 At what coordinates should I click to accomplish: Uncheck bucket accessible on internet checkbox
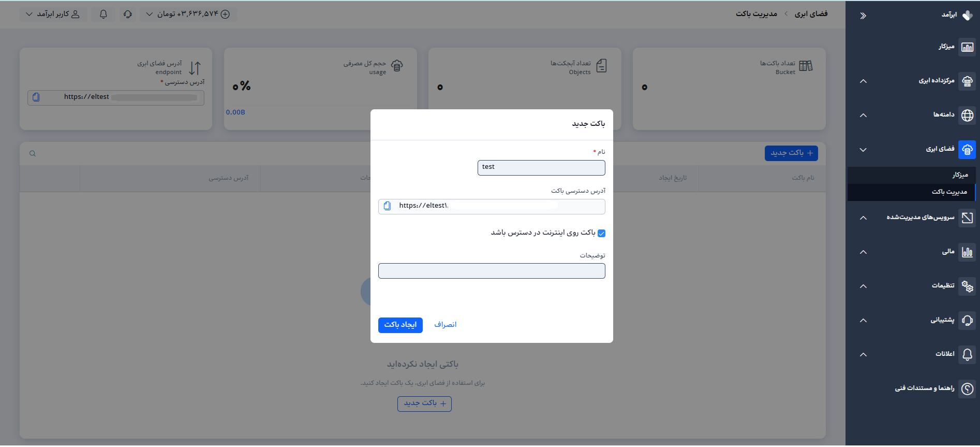[601, 234]
